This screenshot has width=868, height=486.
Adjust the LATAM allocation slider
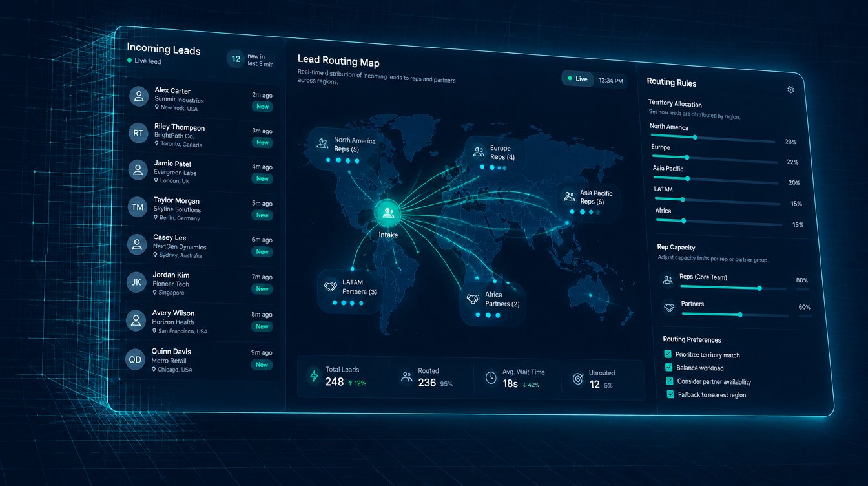coord(718,201)
